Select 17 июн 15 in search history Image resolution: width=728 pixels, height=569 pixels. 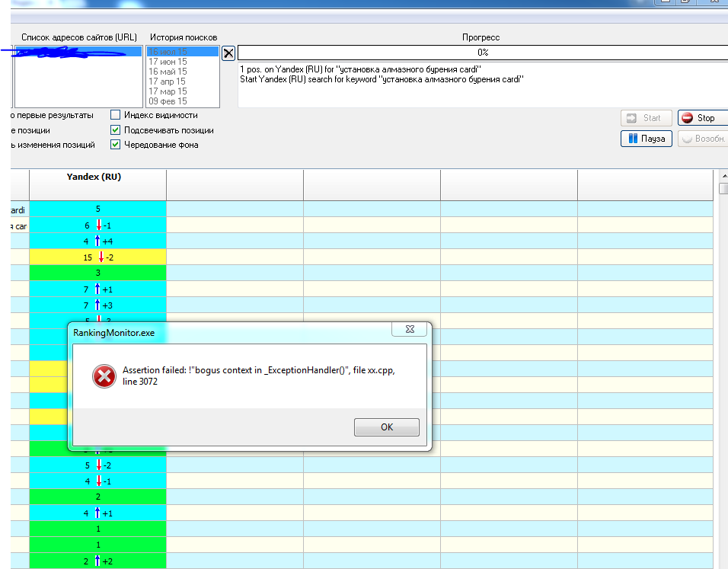tap(168, 62)
